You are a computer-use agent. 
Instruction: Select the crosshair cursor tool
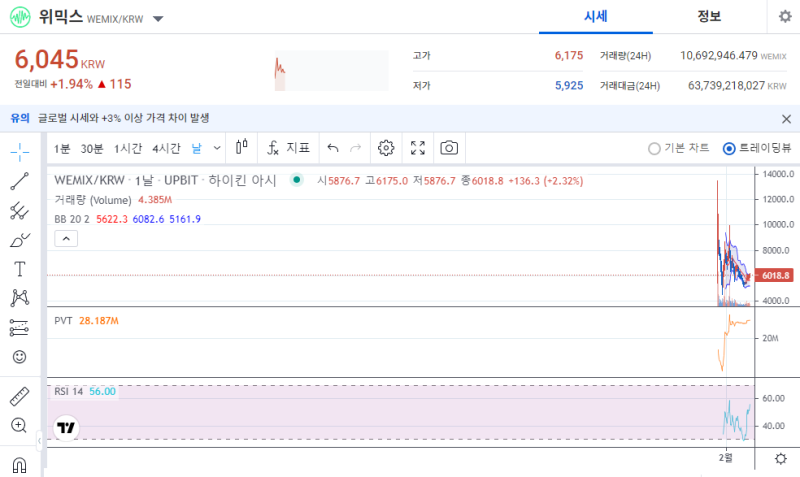(x=19, y=152)
